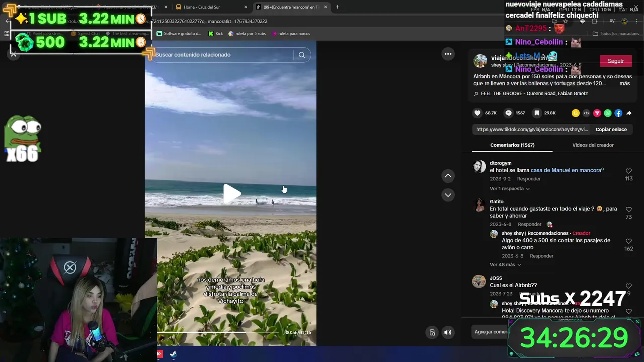This screenshot has height=362, width=644.
Task: Open Gatito's profile avatar
Action: (479, 205)
